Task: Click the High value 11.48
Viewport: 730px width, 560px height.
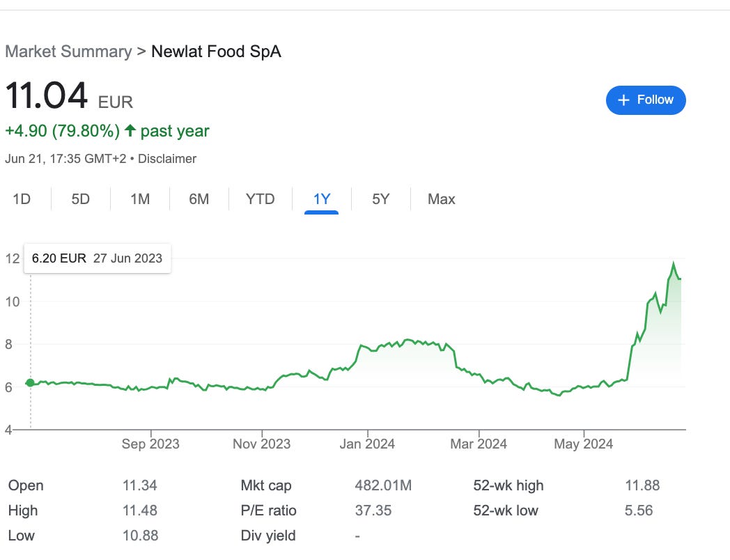Action: coord(140,511)
